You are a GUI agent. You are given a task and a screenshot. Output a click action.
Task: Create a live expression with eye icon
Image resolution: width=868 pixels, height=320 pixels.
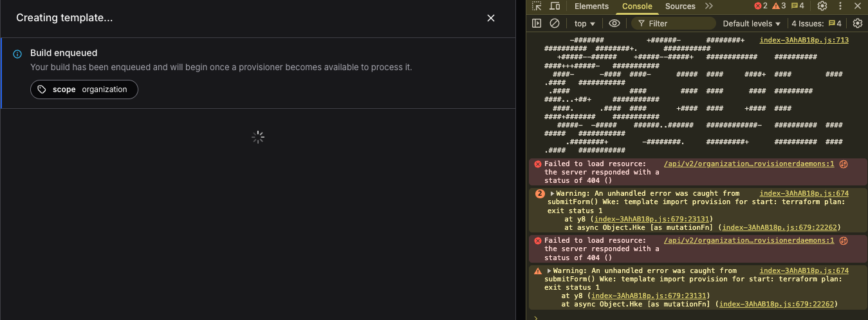coord(614,23)
